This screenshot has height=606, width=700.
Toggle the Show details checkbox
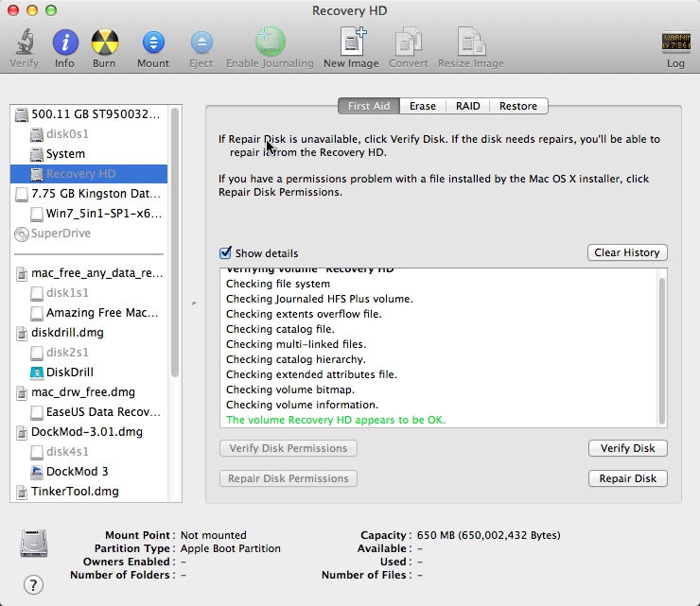point(225,252)
